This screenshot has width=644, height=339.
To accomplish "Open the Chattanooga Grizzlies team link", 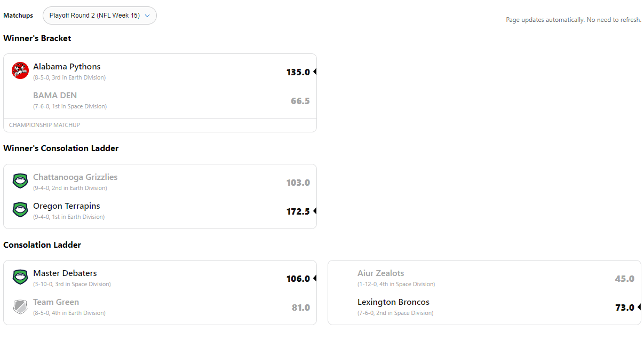I will click(75, 177).
